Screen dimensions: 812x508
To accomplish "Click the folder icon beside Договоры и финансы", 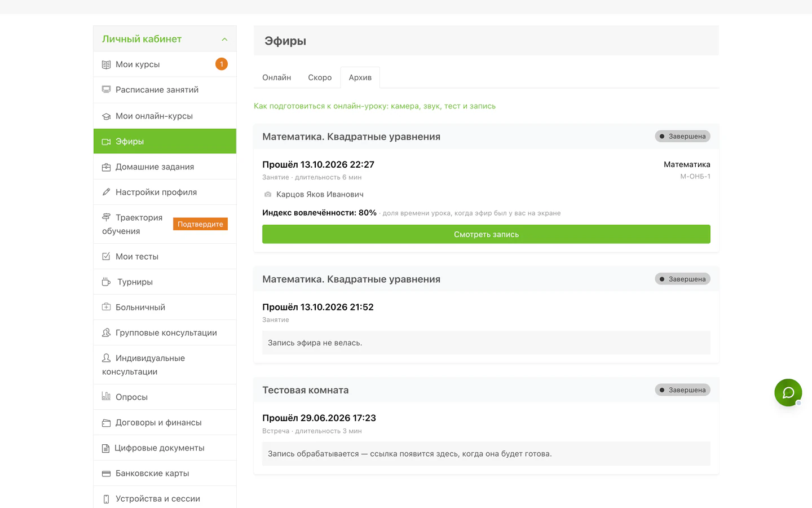I will 106,423.
